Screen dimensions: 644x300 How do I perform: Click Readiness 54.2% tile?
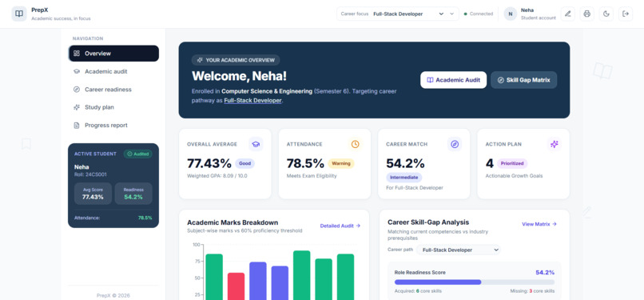click(133, 194)
